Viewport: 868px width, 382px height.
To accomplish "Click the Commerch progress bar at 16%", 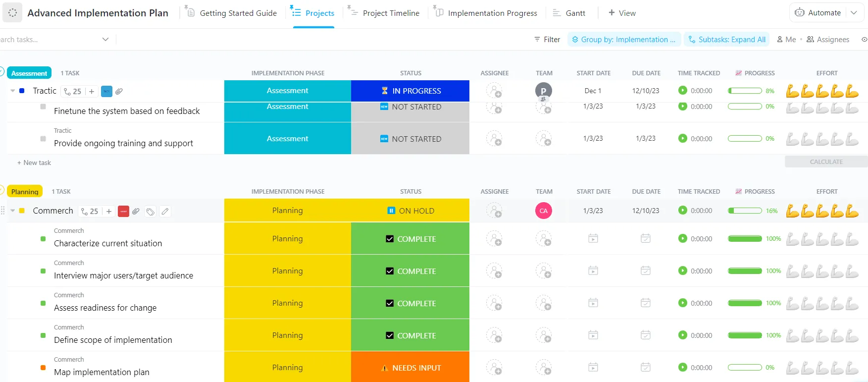I will click(x=745, y=211).
